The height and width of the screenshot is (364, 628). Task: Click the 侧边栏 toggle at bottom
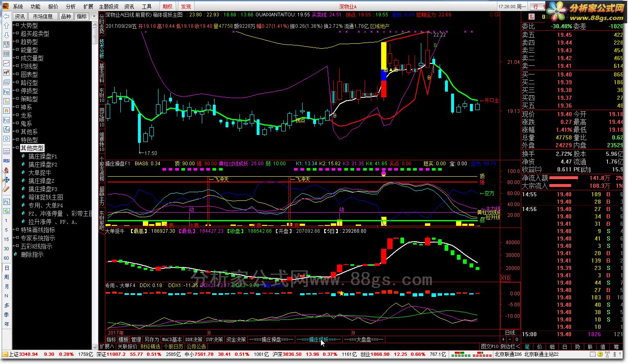click(x=510, y=346)
